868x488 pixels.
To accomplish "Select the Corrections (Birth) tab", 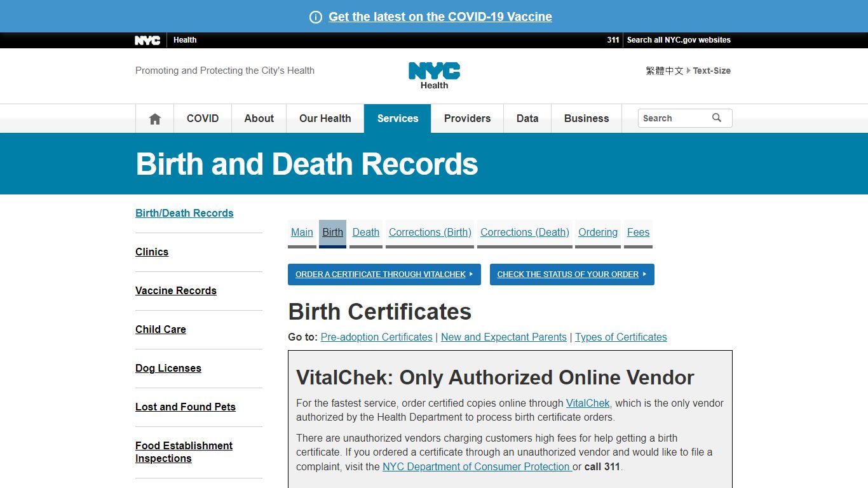I will (430, 233).
